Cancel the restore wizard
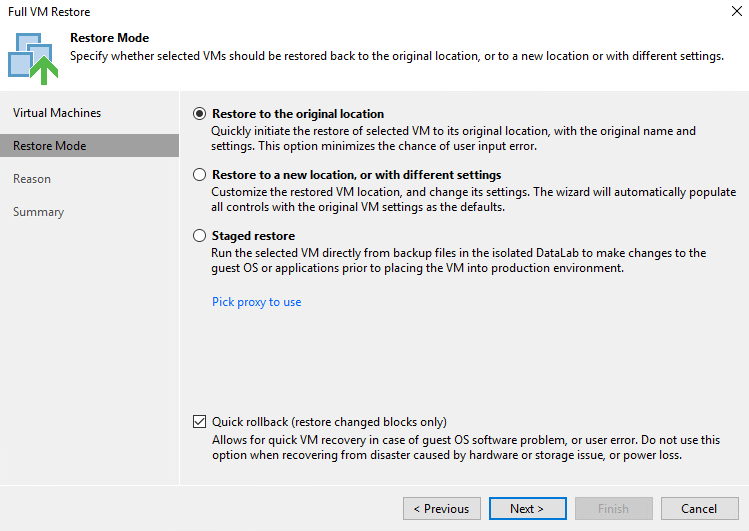Image resolution: width=749 pixels, height=531 pixels. point(699,509)
